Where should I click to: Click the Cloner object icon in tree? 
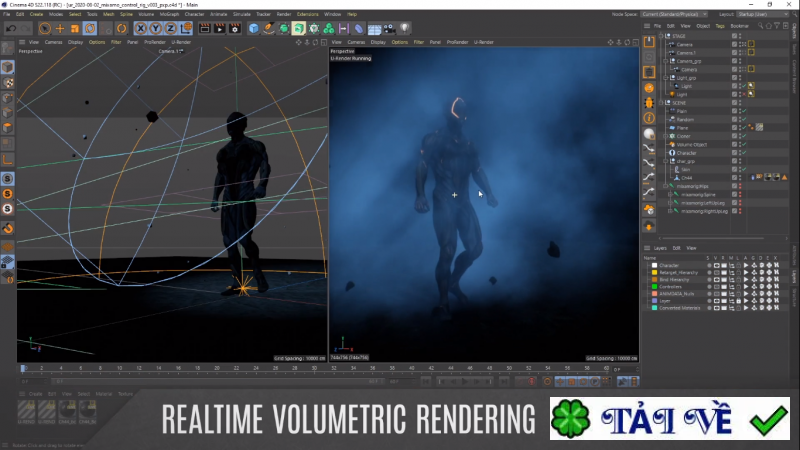(x=672, y=136)
